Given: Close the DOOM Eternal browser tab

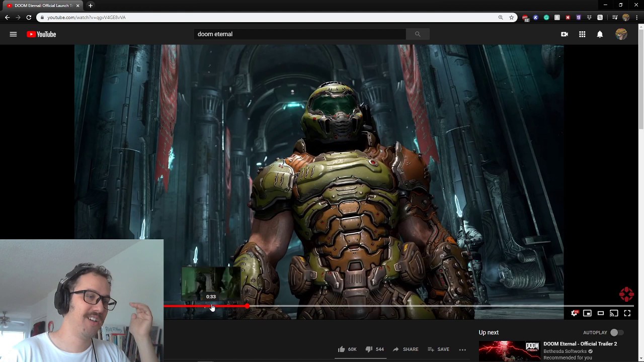Looking at the screenshot, I should click(x=77, y=6).
